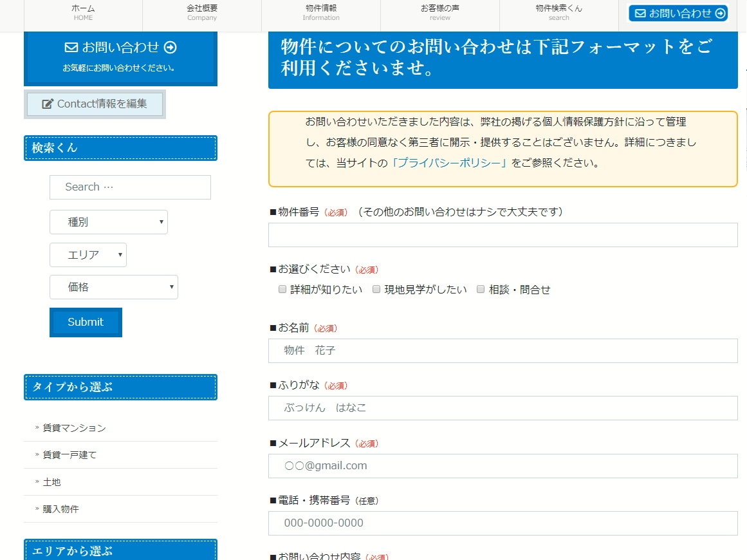
Task: Click 検索くん sidebar heading
Action: point(120,148)
